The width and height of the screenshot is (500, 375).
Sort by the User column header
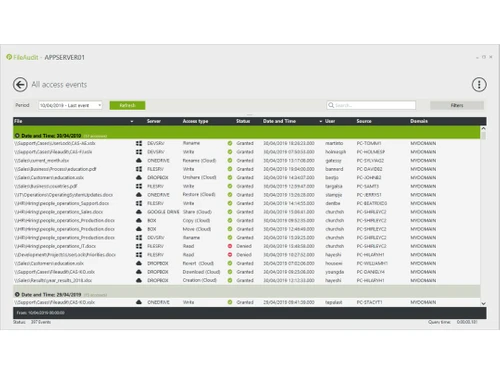coord(330,121)
